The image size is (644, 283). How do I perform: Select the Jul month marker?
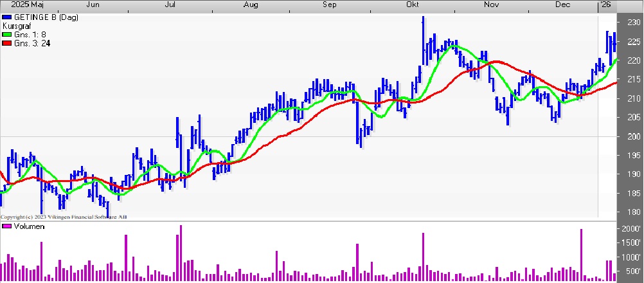(x=171, y=5)
